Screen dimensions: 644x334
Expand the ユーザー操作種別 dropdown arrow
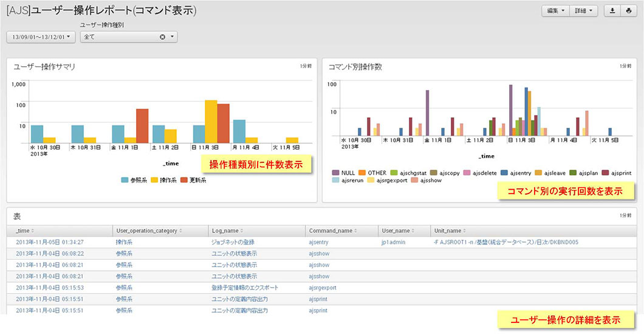[173, 37]
